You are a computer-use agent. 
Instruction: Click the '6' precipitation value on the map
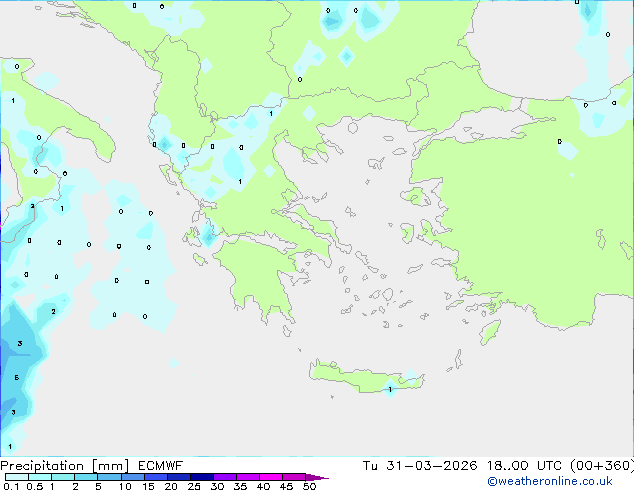(x=17, y=378)
